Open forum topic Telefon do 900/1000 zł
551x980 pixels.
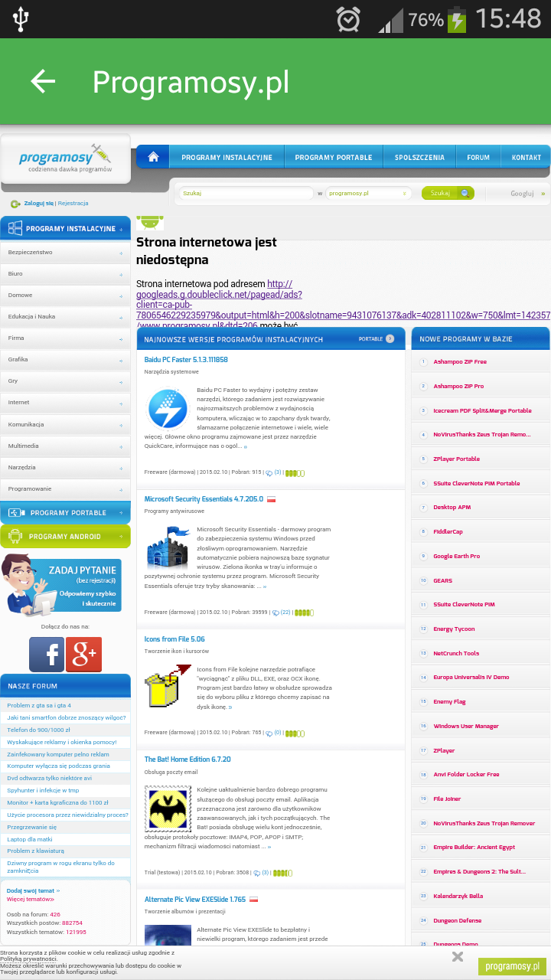[x=38, y=730]
